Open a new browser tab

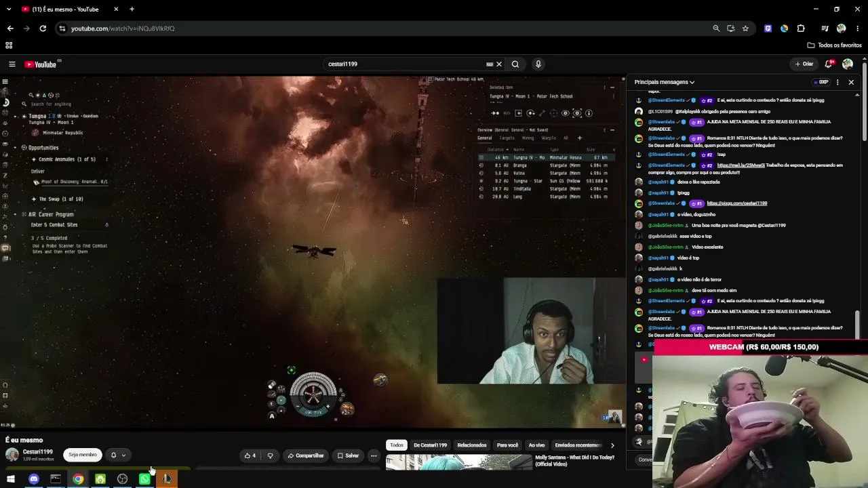(x=132, y=9)
